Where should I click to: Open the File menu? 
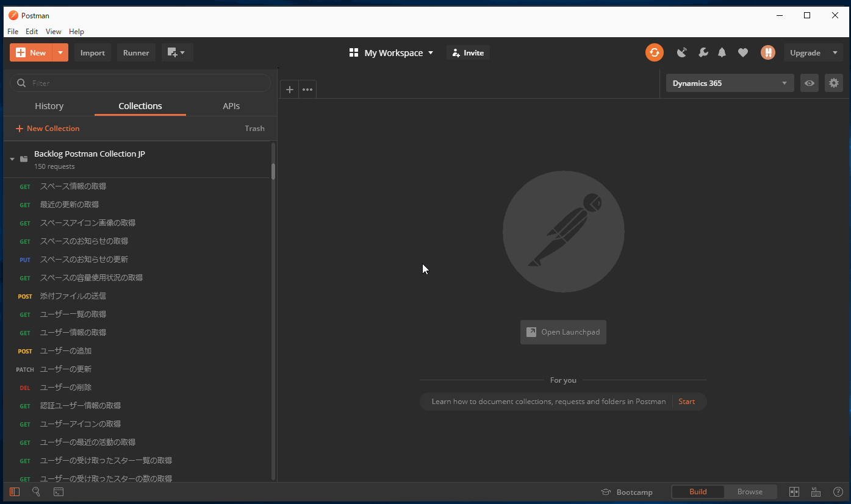13,31
